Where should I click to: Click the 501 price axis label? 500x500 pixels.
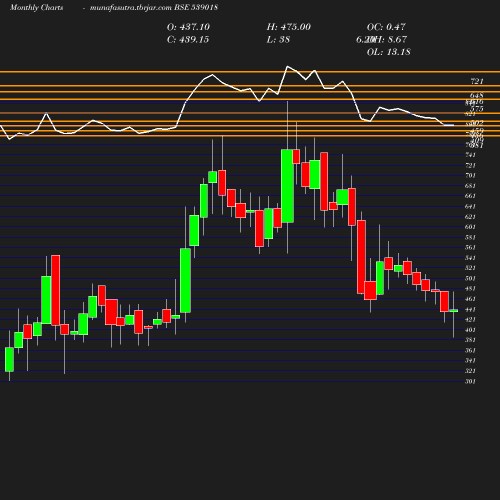(470, 278)
